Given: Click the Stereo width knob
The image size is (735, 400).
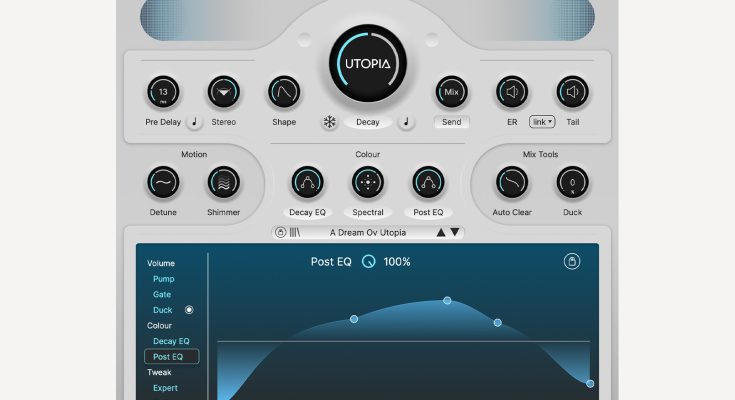Looking at the screenshot, I should (x=224, y=92).
